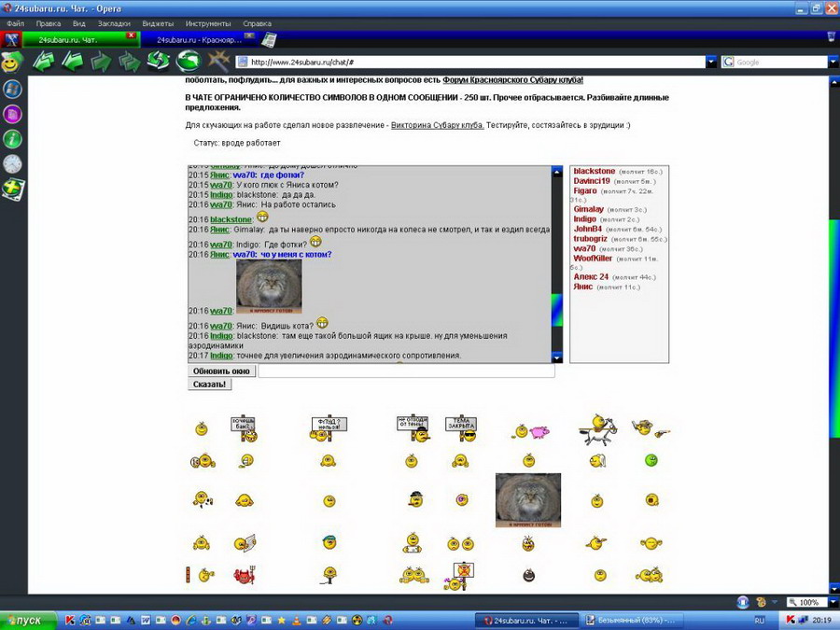
Task: Click username WoofKiller in the user list
Action: click(x=593, y=259)
